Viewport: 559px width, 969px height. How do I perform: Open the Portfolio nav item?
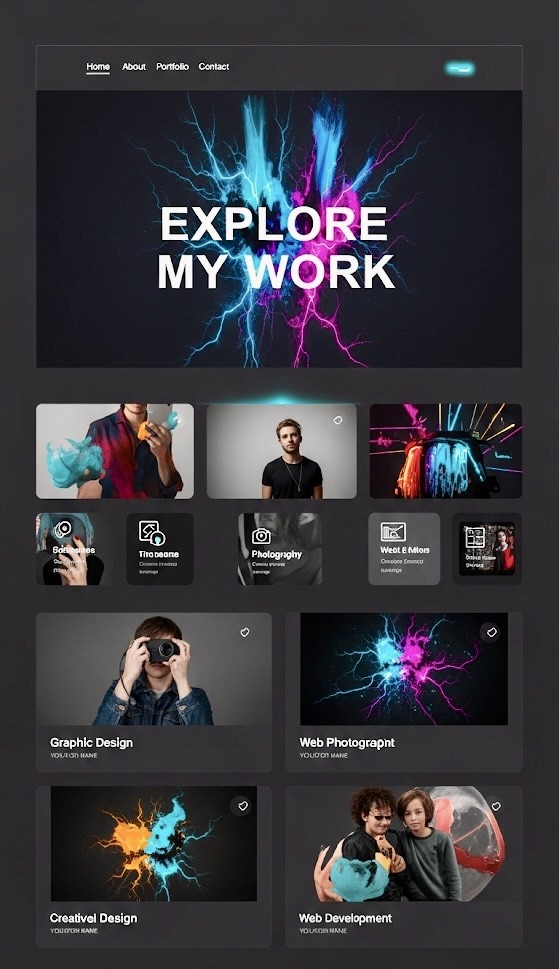pos(172,67)
